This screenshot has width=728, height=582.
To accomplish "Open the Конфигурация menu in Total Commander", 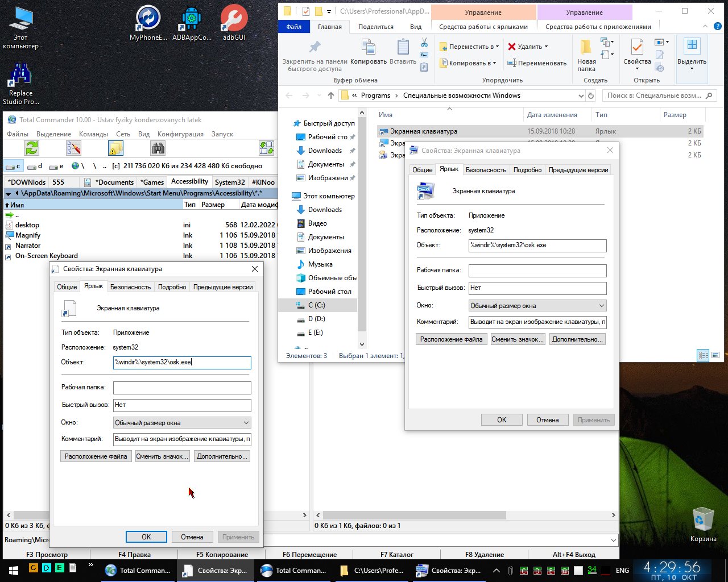I will click(x=180, y=134).
